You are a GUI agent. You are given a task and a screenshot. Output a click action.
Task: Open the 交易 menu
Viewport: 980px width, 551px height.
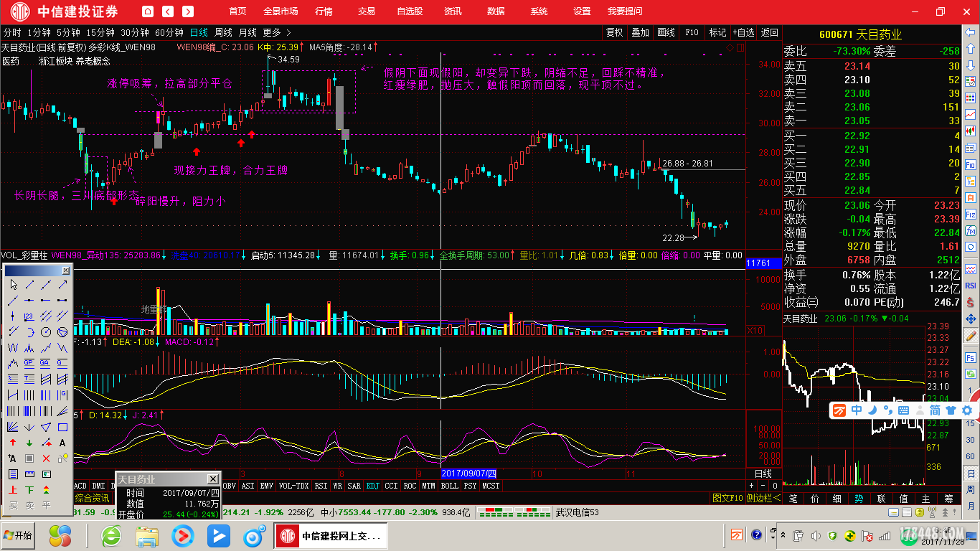367,11
